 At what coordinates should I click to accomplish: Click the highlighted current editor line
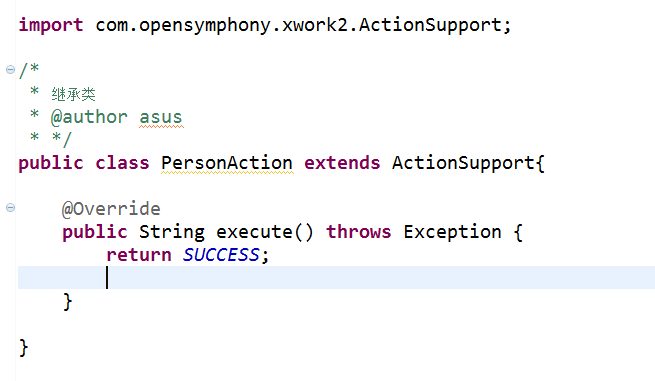336,277
